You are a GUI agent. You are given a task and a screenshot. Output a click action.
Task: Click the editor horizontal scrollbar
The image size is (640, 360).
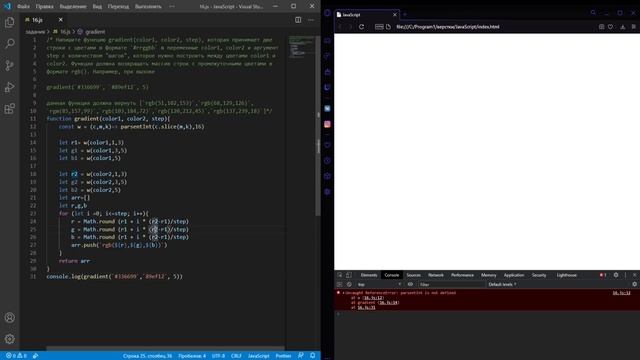pyautogui.click(x=165, y=349)
